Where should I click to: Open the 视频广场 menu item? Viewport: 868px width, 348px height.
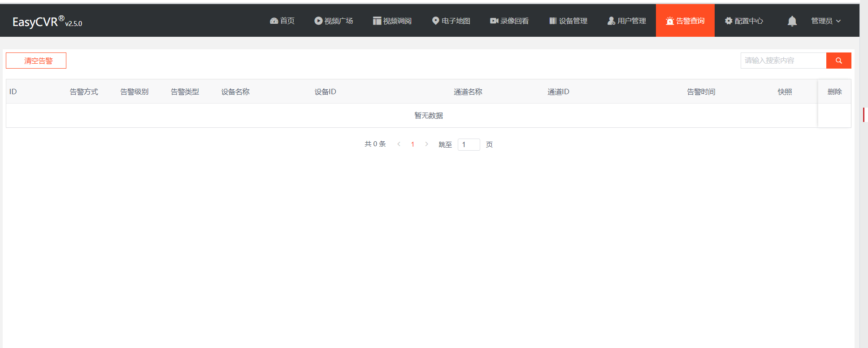click(x=334, y=21)
